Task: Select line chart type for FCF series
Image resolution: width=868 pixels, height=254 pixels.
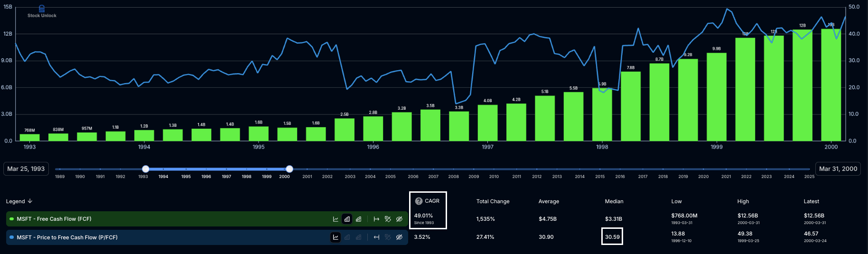Action: (336, 219)
